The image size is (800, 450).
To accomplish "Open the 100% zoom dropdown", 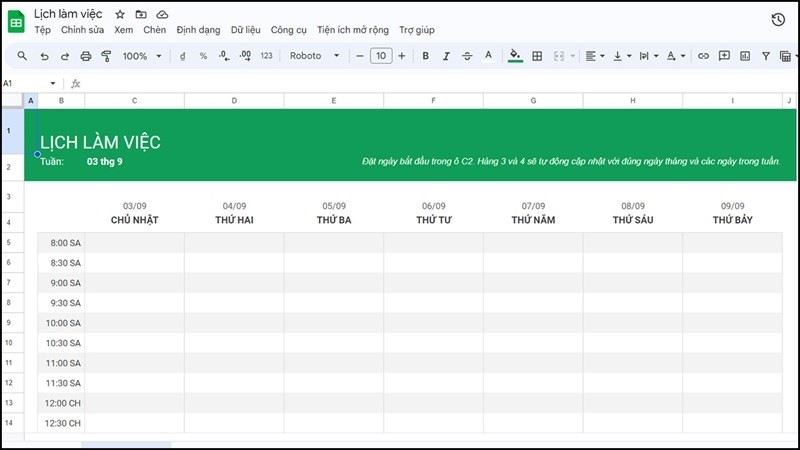I will 141,56.
